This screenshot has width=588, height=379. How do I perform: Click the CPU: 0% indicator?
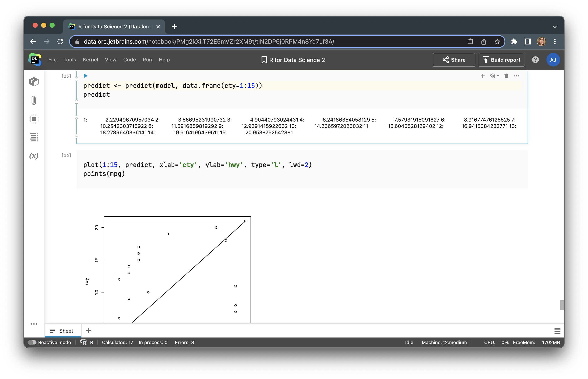(x=496, y=342)
